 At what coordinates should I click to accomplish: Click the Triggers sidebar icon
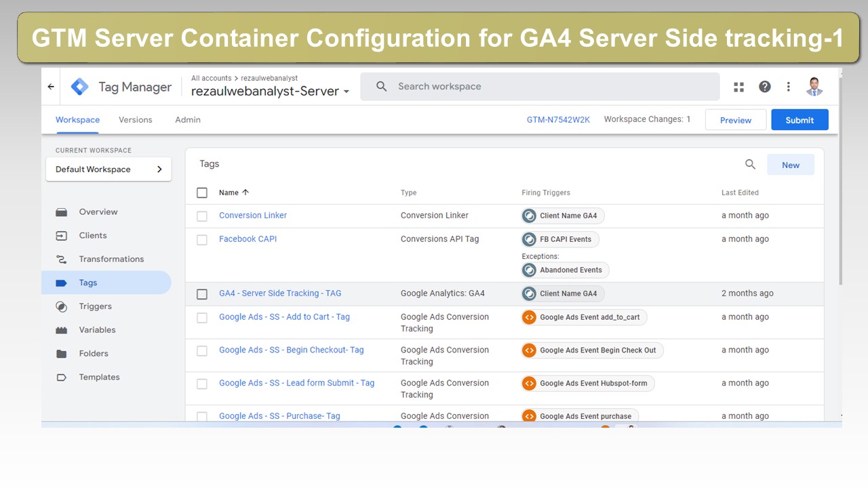[x=62, y=306]
